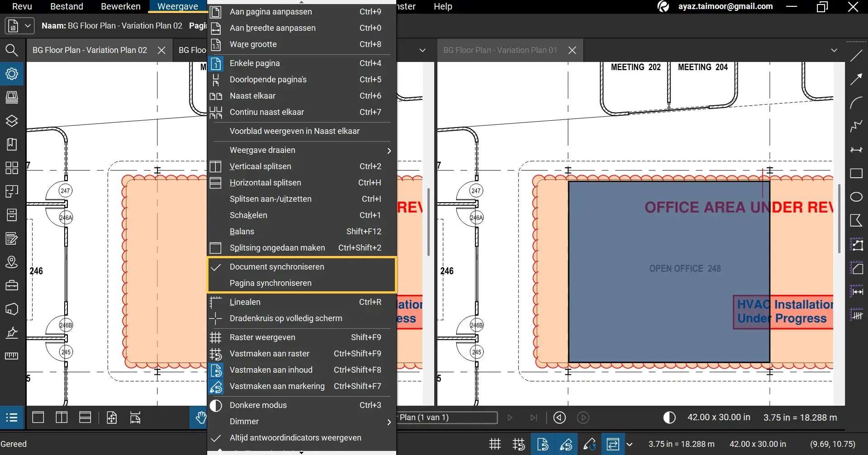Click the Bluebeam profile logo icon
Viewport: 868px width, 455px height.
coord(663,6)
